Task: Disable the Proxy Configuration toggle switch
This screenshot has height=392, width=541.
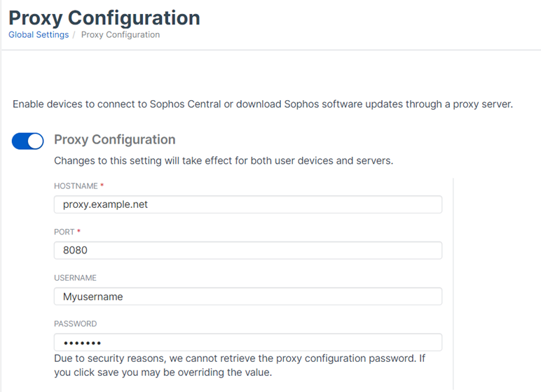Action: (28, 141)
